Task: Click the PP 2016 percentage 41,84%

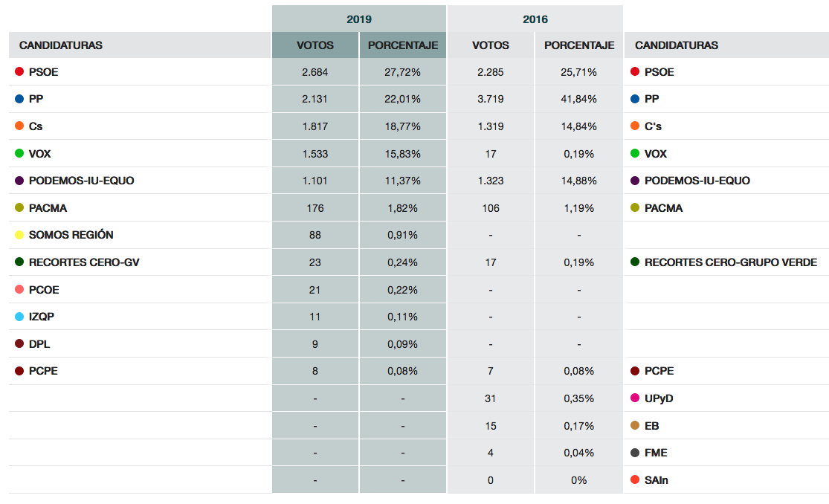Action: [579, 99]
